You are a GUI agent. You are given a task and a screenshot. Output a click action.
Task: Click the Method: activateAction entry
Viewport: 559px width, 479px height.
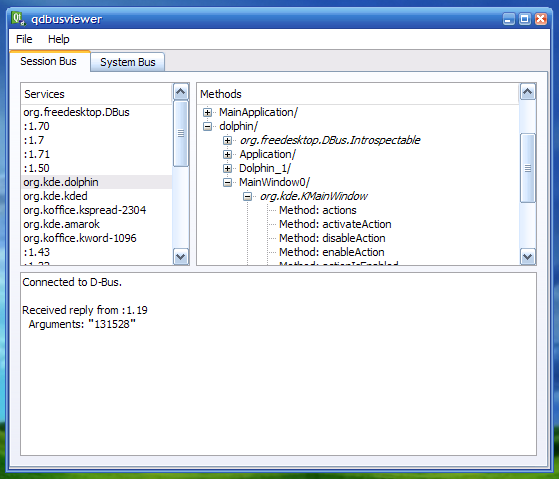[335, 224]
